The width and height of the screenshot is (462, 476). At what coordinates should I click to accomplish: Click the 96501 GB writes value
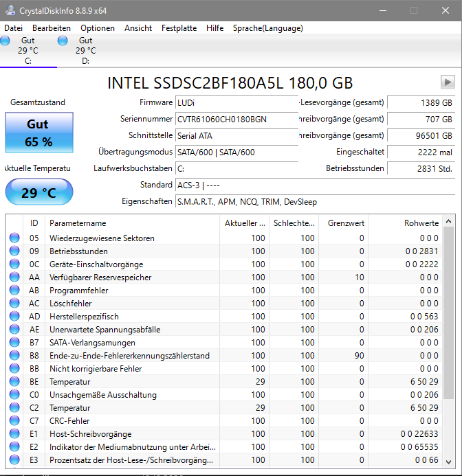tap(421, 136)
